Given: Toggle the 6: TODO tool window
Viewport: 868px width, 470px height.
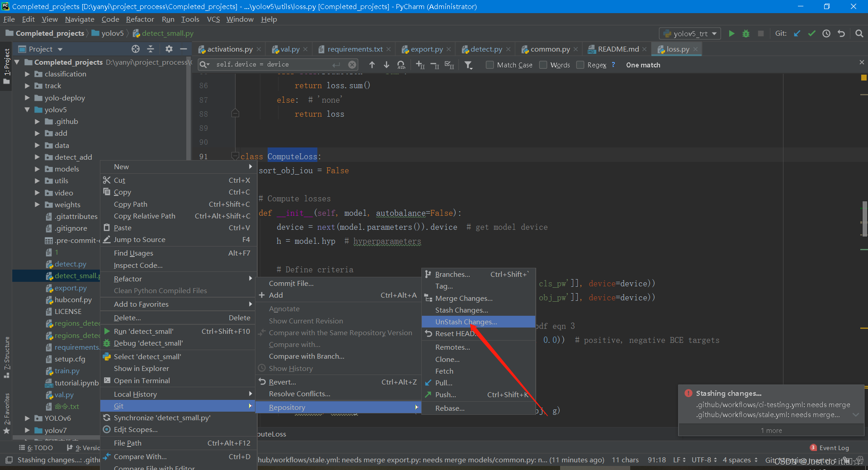Looking at the screenshot, I should pyautogui.click(x=36, y=448).
